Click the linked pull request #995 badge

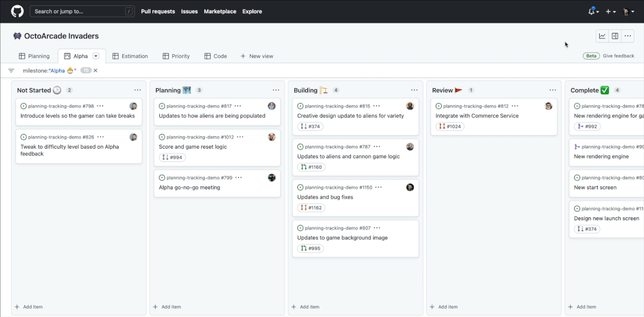click(x=310, y=248)
